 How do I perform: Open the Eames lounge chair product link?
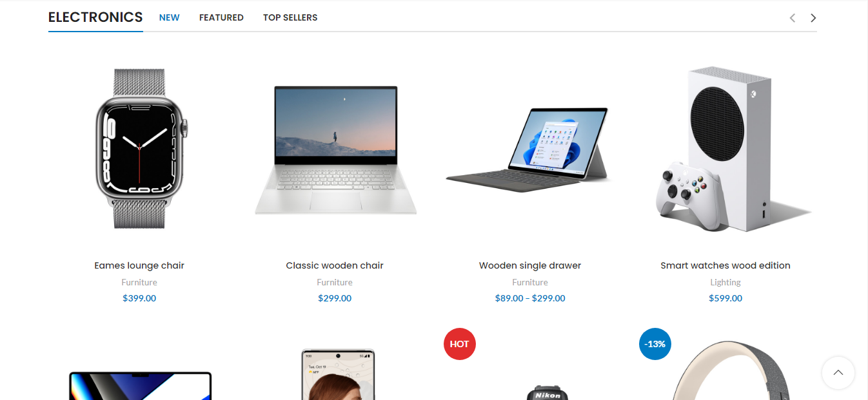point(139,265)
